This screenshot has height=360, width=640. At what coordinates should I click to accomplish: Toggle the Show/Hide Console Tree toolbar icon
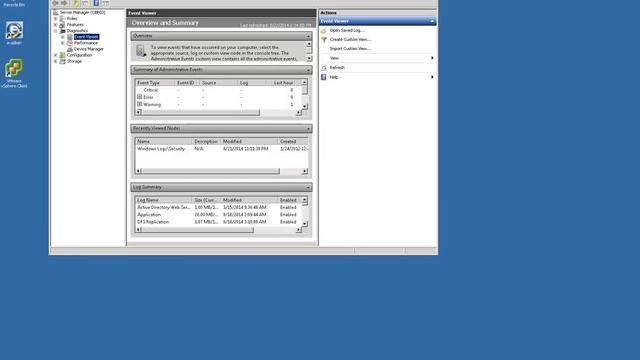[x=85, y=3]
